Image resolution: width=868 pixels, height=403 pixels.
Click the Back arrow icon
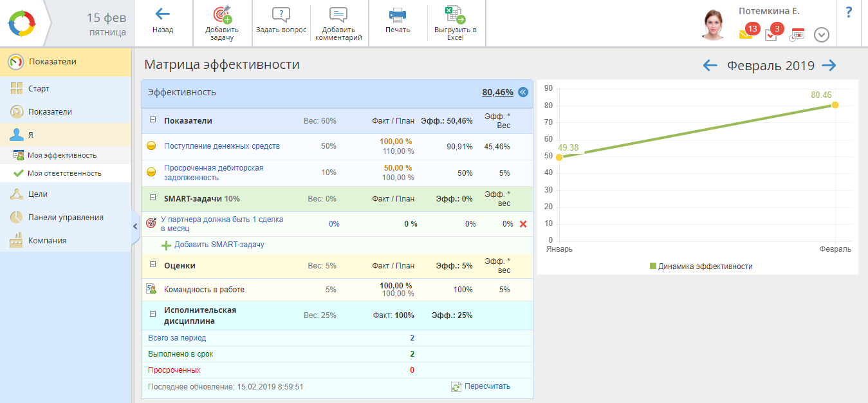(163, 14)
